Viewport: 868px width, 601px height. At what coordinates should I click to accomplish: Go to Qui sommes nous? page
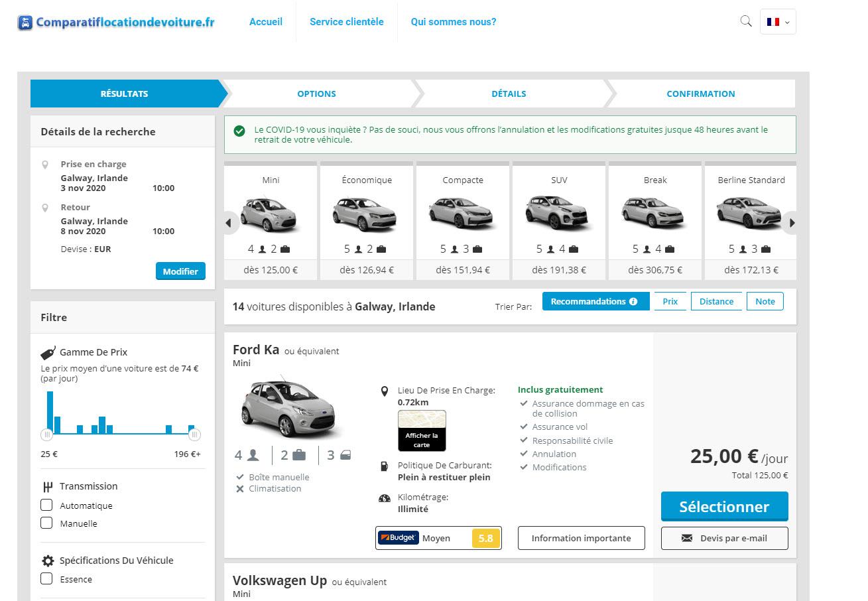[453, 22]
